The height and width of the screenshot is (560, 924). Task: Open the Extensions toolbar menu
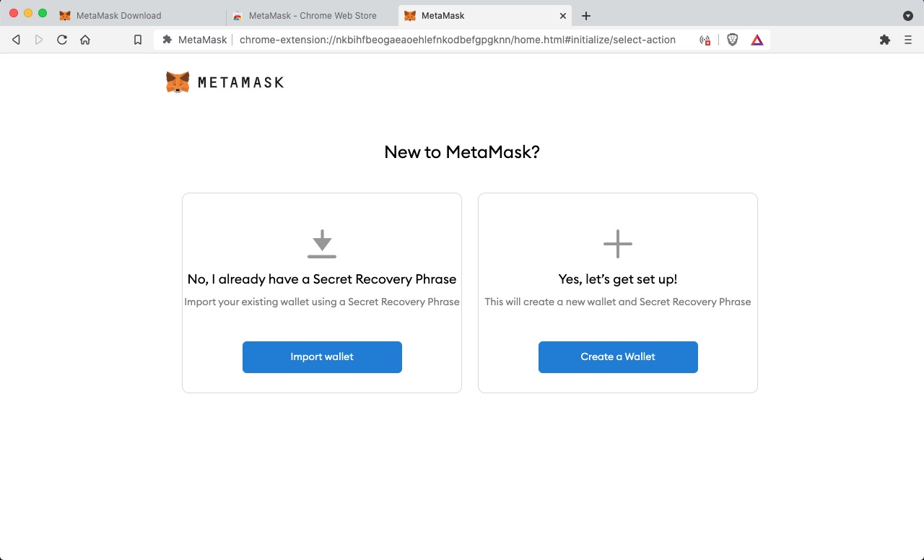click(x=885, y=40)
